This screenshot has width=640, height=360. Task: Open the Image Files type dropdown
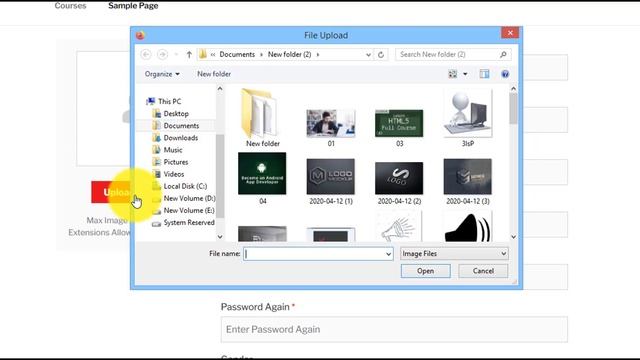pyautogui.click(x=454, y=254)
